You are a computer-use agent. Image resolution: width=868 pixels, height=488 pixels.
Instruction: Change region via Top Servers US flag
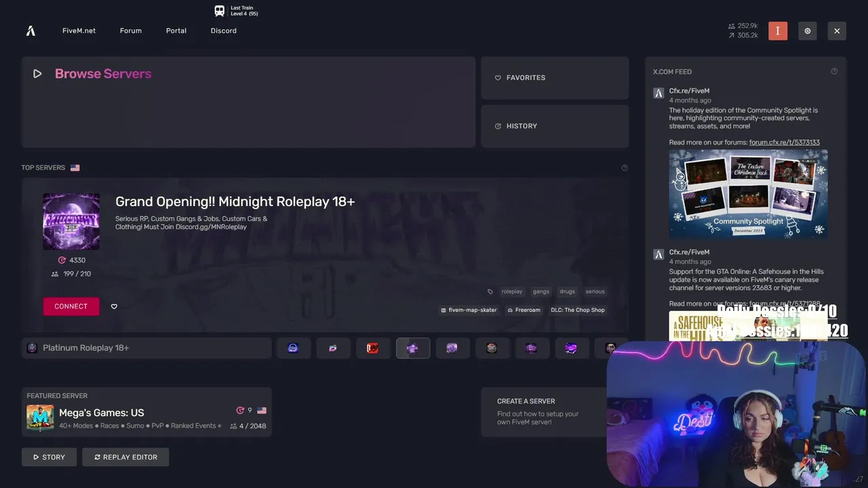click(75, 167)
